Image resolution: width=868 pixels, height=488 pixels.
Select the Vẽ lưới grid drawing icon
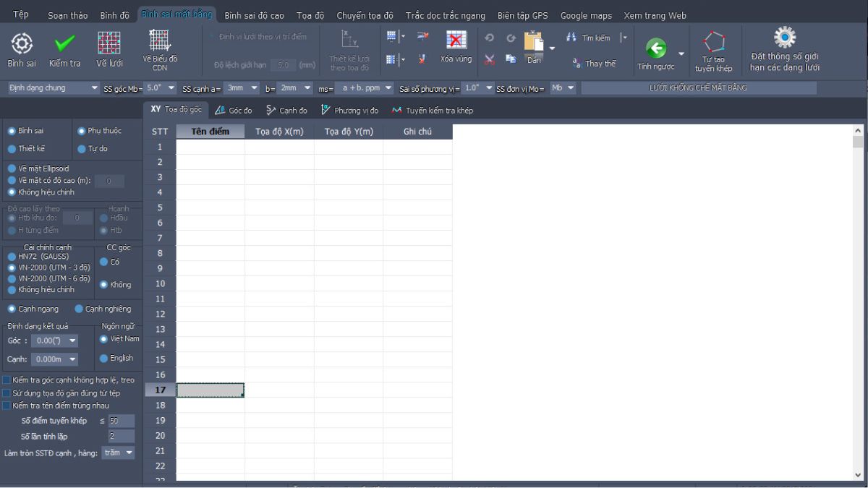109,44
